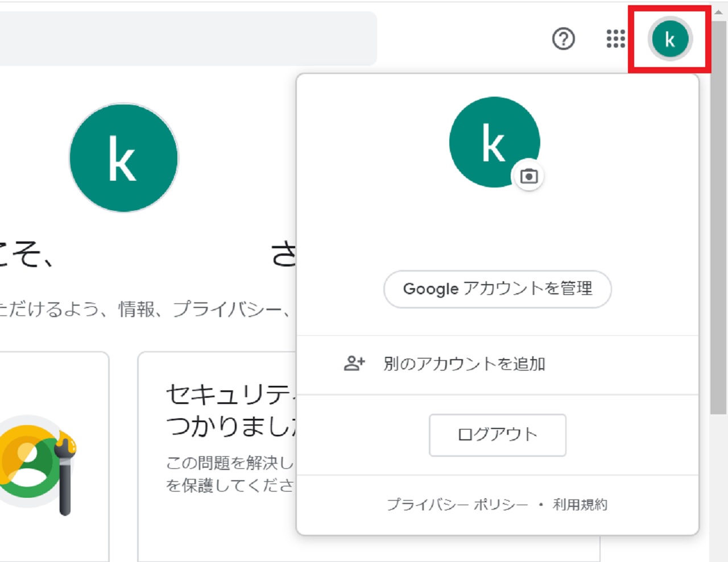Open the Help question mark icon
The height and width of the screenshot is (562, 728).
click(x=563, y=39)
